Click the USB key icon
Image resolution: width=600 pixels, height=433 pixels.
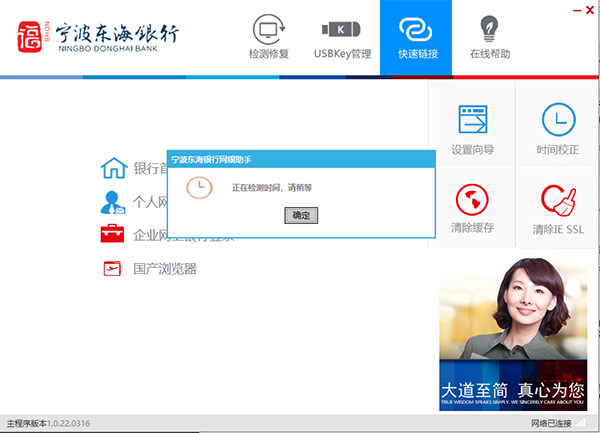(341, 29)
